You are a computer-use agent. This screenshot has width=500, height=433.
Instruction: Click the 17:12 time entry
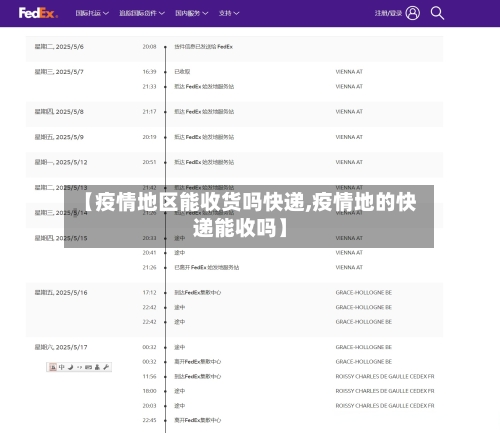[149, 293]
